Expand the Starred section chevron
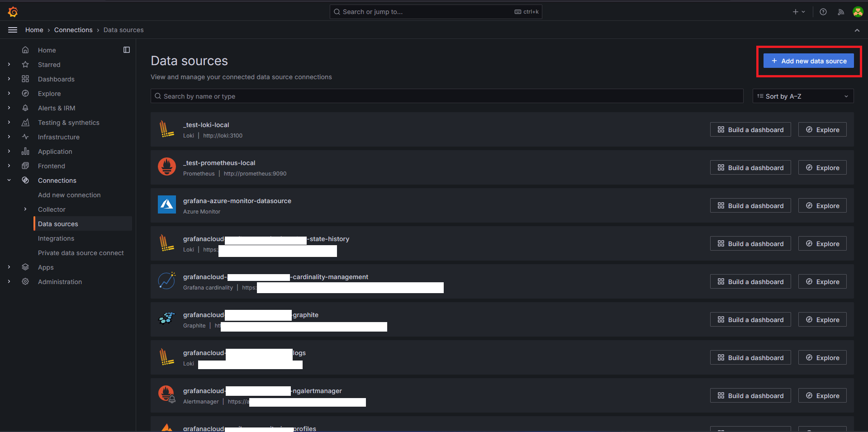The width and height of the screenshot is (868, 432). (x=9, y=64)
